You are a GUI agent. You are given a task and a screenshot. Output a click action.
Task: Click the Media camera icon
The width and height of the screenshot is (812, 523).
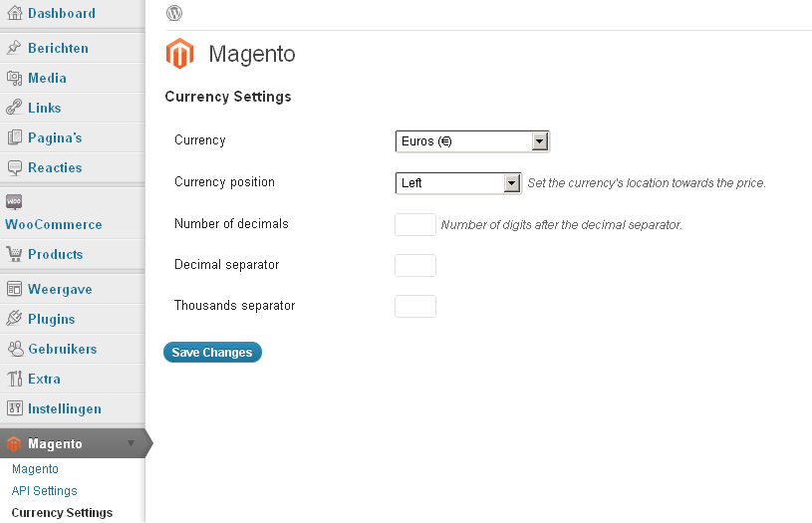coord(15,78)
